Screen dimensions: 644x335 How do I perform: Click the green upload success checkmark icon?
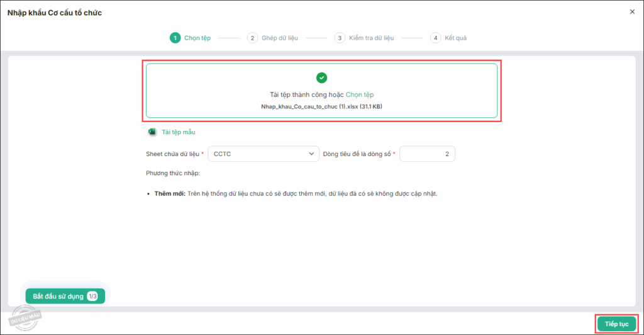tap(321, 77)
